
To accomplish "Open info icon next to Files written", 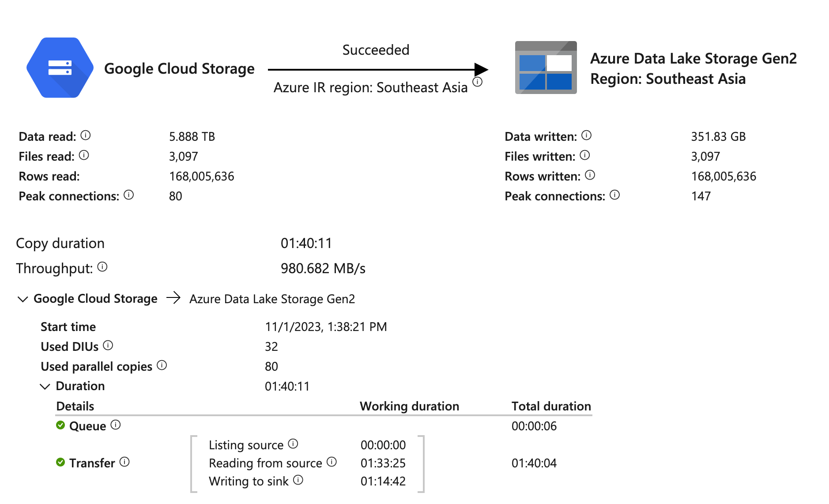I will point(585,155).
